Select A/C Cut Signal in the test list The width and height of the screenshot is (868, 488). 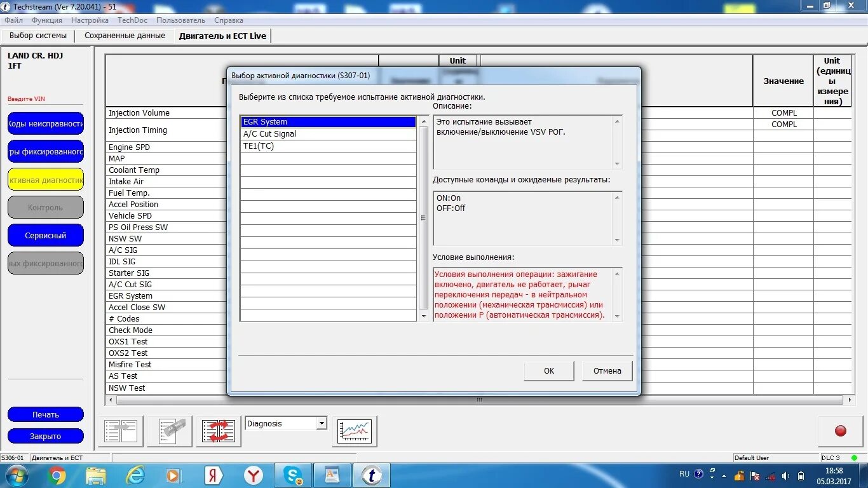click(x=328, y=134)
